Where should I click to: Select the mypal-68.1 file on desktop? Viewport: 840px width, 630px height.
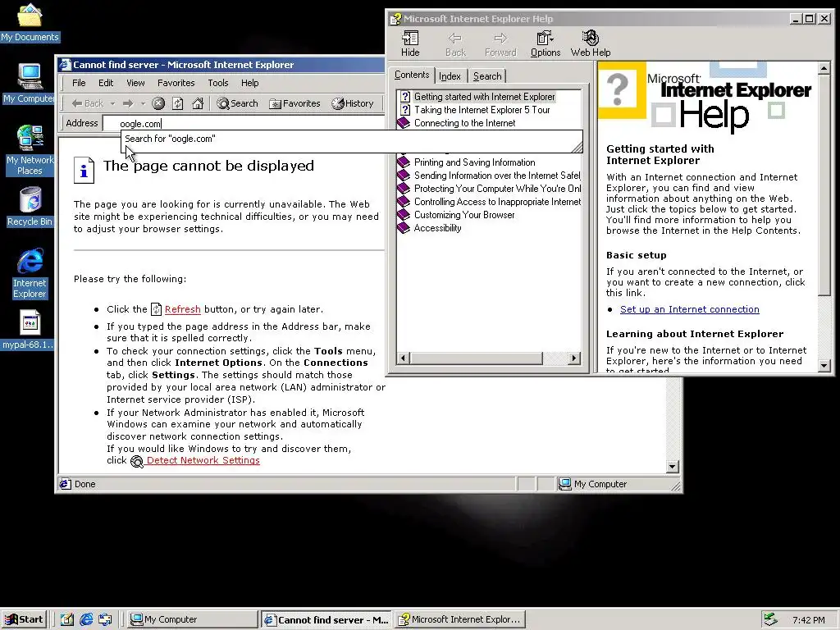pos(30,330)
